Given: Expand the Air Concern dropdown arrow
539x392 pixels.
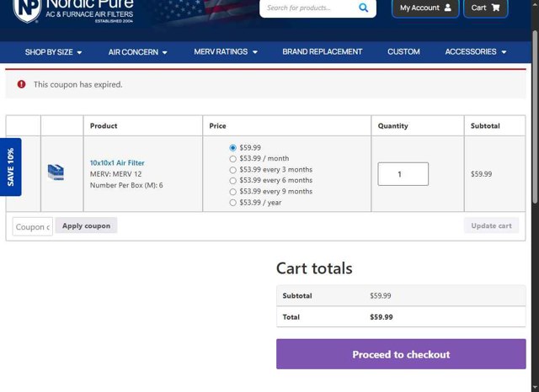Looking at the screenshot, I should pos(165,52).
